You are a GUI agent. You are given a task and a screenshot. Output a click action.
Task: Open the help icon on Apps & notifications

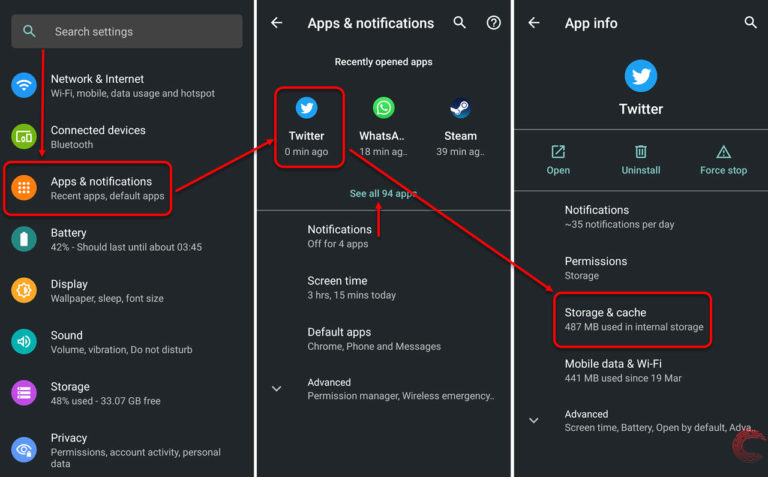(x=493, y=23)
